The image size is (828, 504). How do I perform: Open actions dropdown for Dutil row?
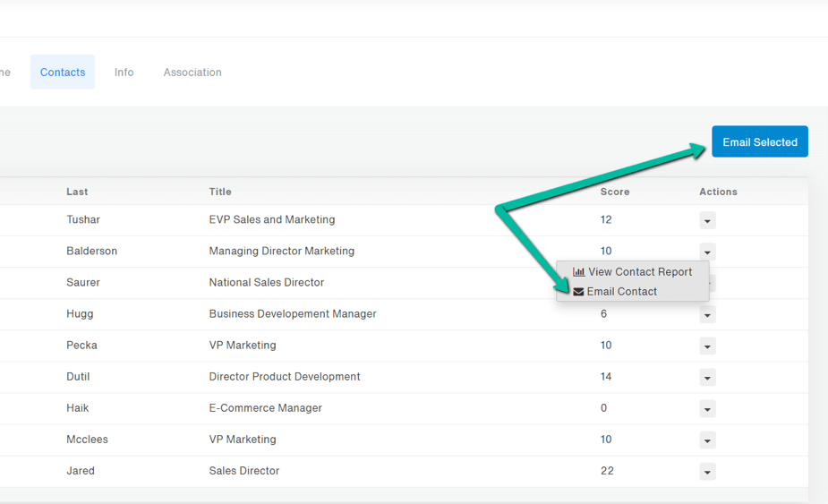pos(707,378)
